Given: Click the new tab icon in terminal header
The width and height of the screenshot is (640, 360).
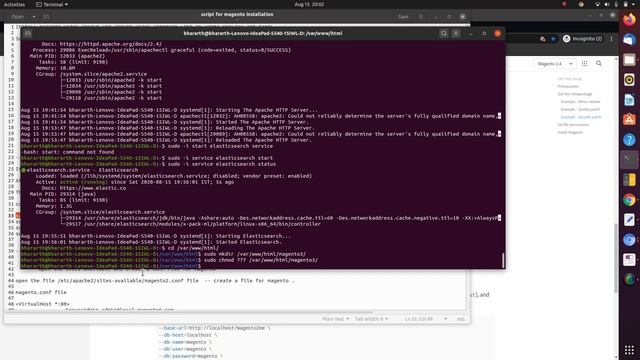Looking at the screenshot, I should [x=28, y=33].
